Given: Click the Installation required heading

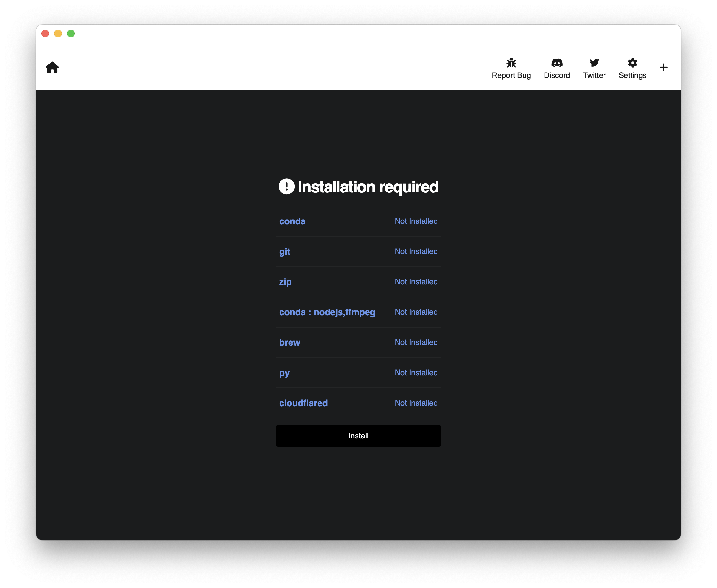Looking at the screenshot, I should pos(368,187).
